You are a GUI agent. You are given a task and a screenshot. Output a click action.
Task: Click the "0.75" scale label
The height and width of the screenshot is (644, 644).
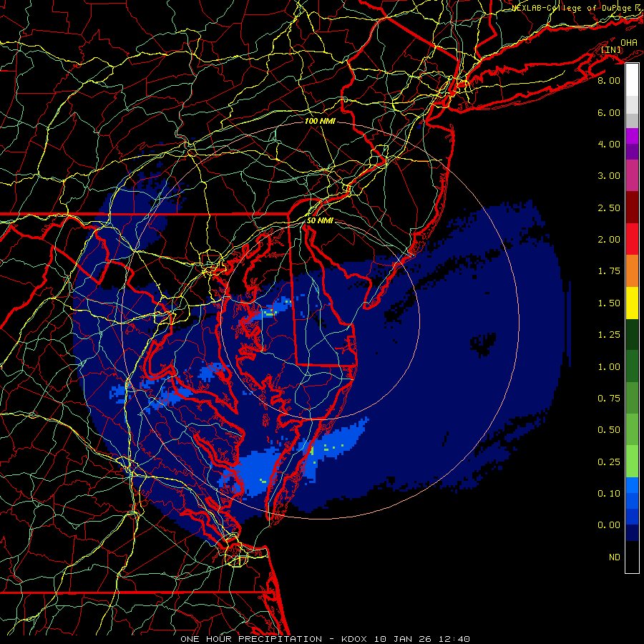(x=609, y=399)
